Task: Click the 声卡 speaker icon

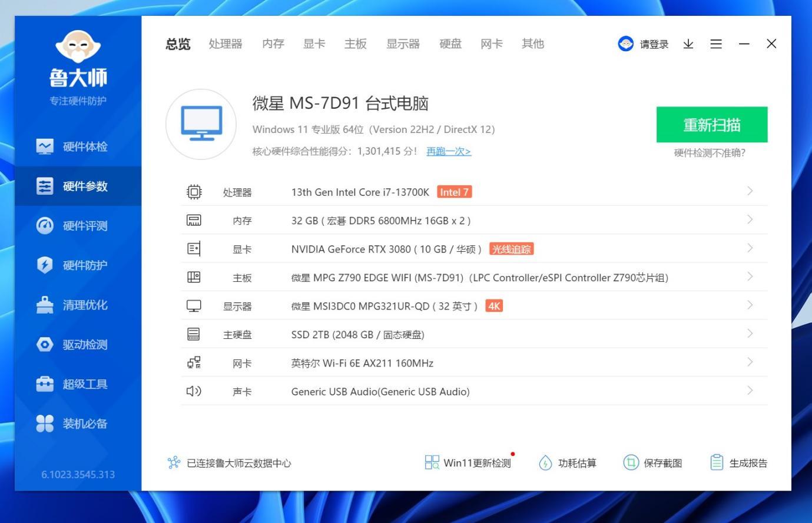Action: click(x=194, y=391)
